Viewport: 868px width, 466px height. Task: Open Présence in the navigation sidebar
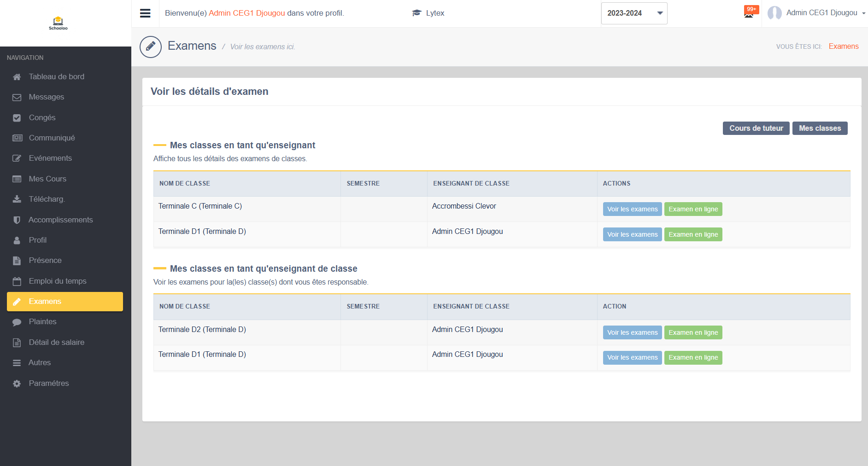click(x=45, y=261)
